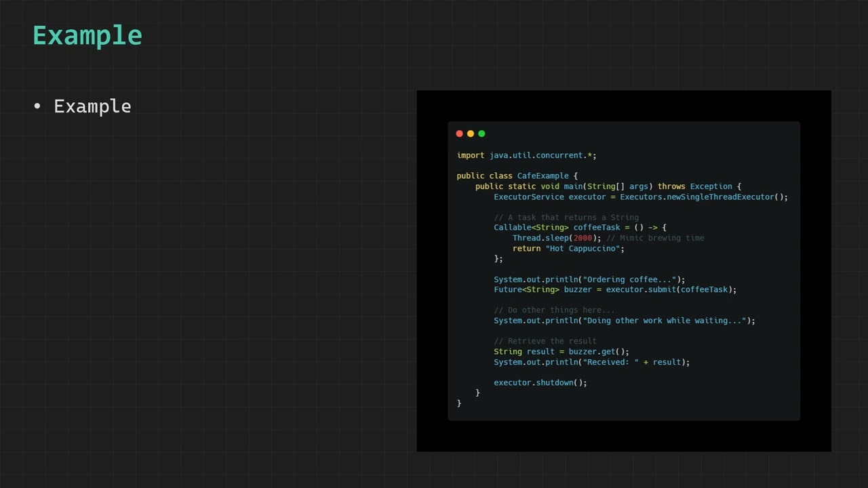
Task: Click the 'public static void main' line
Action: (608, 186)
